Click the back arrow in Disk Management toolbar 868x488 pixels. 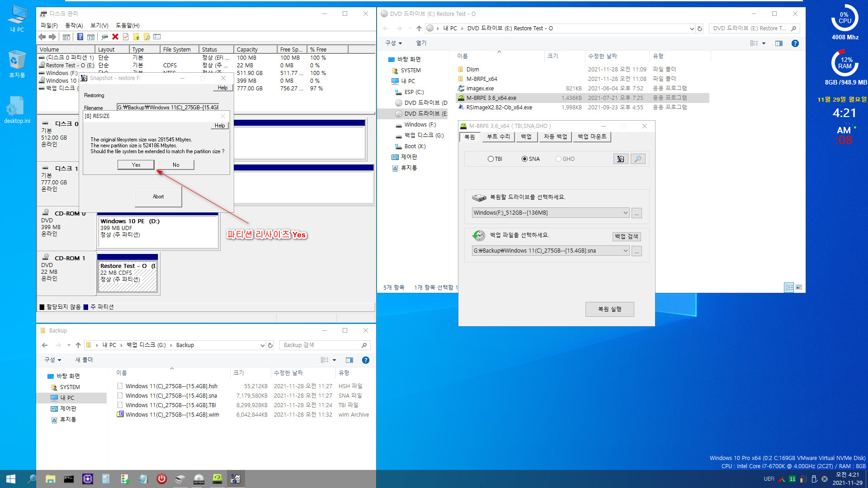coord(42,37)
